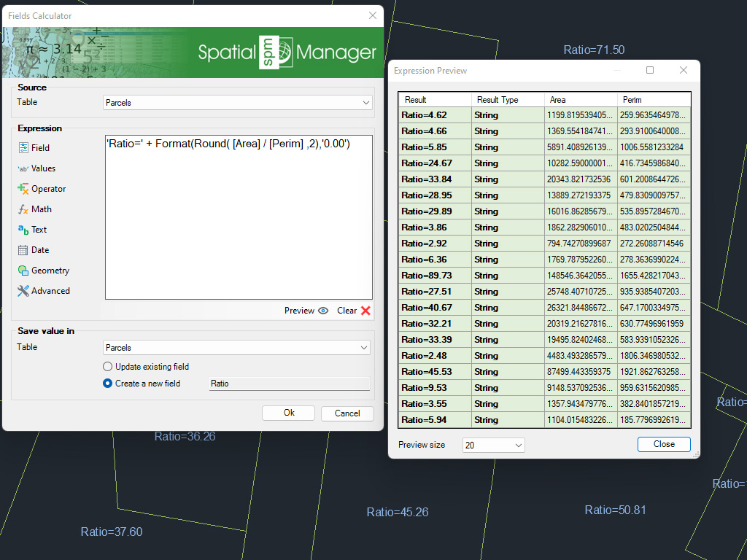Click the new field name Ratio input
This screenshot has height=560, width=747.
click(289, 384)
